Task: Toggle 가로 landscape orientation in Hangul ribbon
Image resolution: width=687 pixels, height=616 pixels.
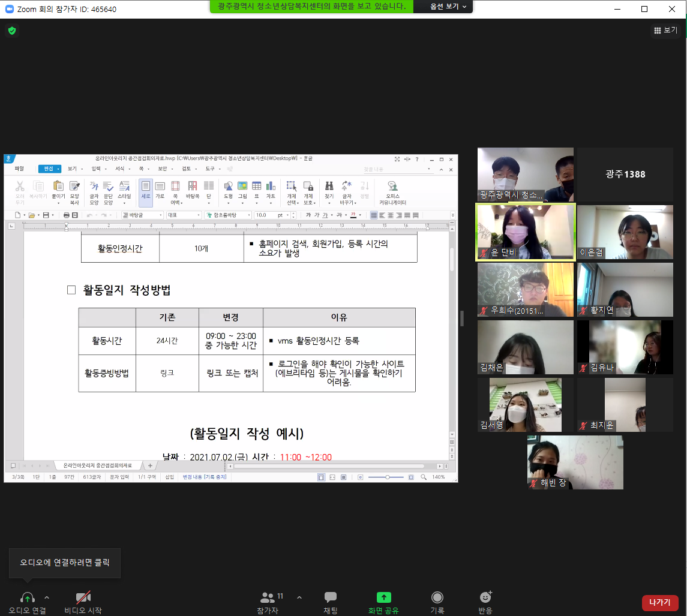Action: point(160,190)
